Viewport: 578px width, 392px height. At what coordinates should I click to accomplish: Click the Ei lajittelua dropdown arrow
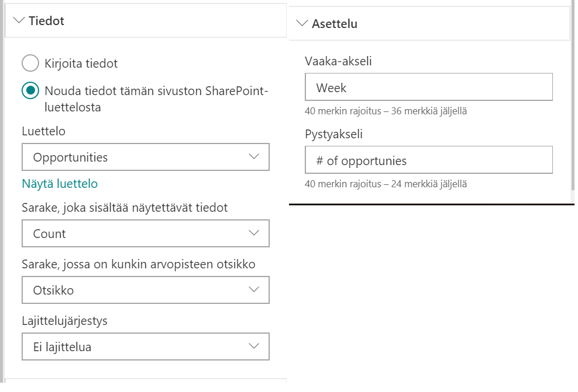[x=253, y=346]
